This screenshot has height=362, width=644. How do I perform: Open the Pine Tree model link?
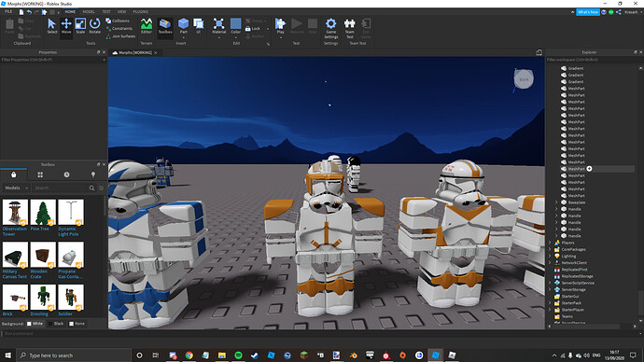pos(40,229)
